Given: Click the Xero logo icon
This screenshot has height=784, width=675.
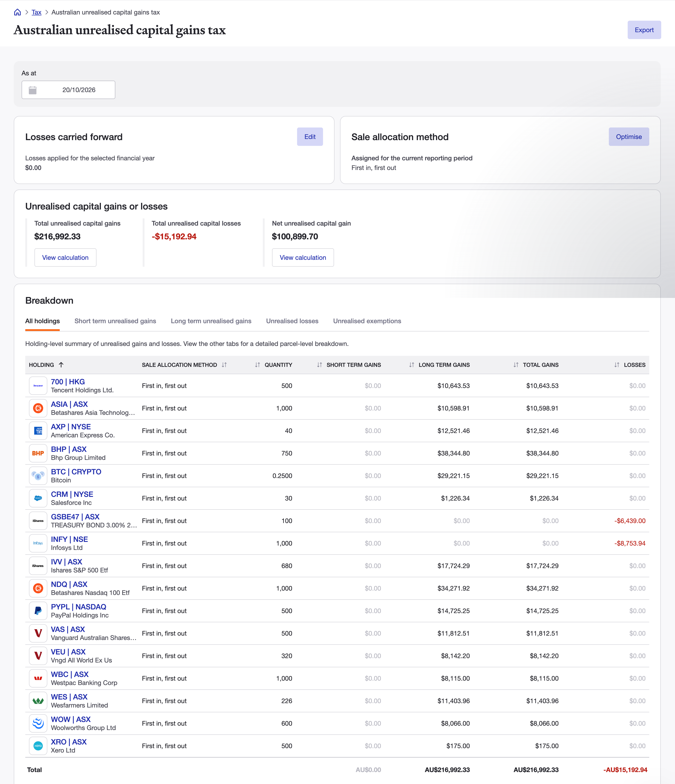Looking at the screenshot, I should coord(38,746).
